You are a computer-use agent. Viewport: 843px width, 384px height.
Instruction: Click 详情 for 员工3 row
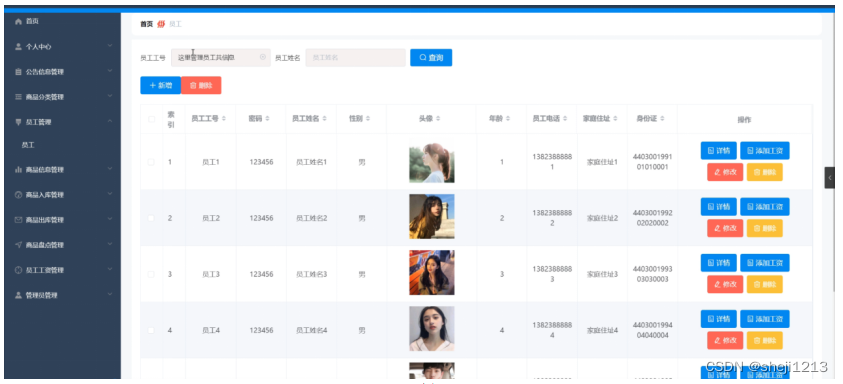pyautogui.click(x=718, y=263)
